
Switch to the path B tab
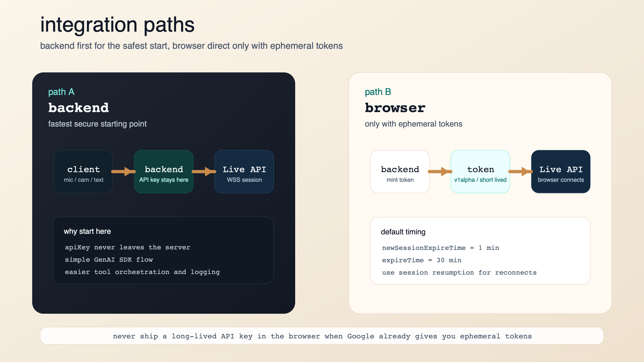click(x=378, y=91)
